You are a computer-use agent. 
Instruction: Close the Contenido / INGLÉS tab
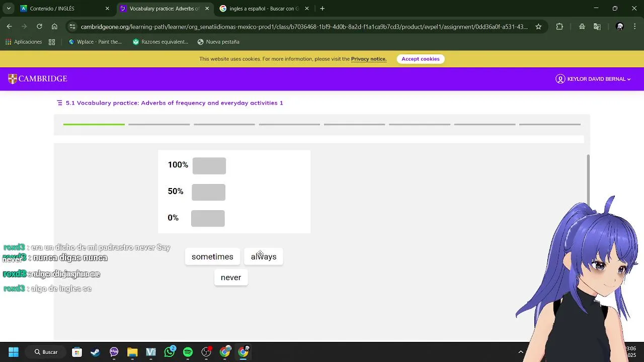[107, 9]
